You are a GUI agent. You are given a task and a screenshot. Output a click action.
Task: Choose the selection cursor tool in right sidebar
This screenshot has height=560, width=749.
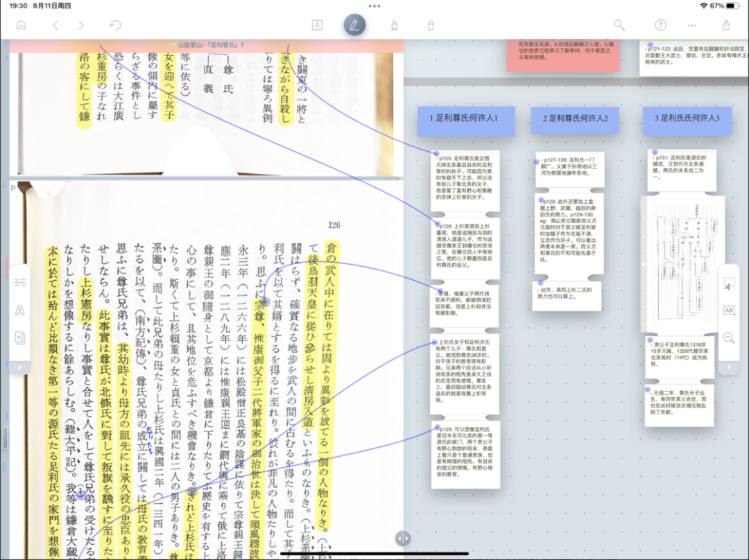pos(729,283)
